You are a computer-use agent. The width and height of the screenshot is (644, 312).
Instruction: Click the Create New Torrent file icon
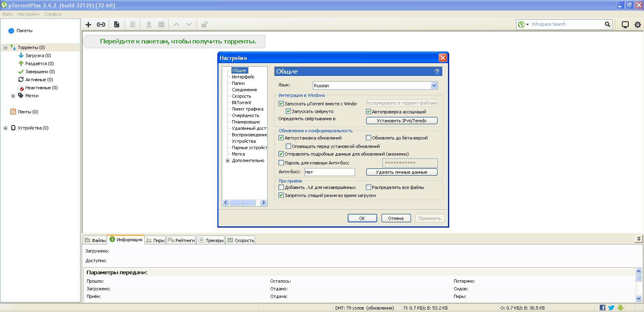pos(117,25)
